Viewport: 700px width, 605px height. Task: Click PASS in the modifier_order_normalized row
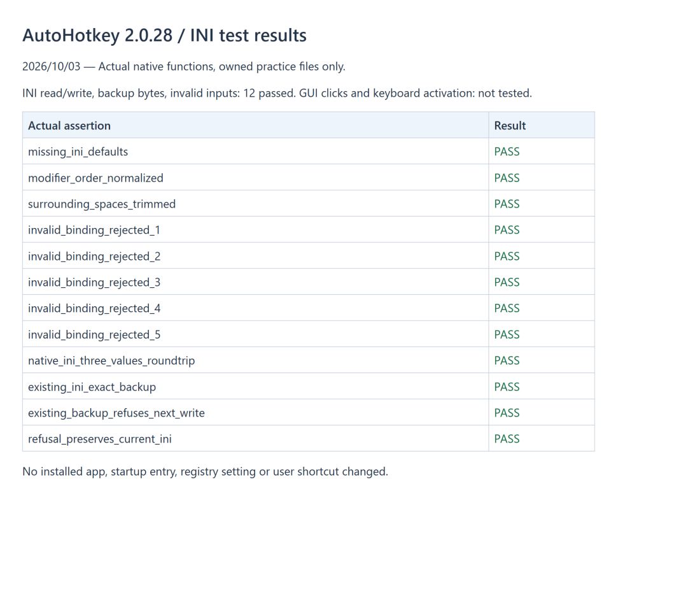[x=507, y=178]
